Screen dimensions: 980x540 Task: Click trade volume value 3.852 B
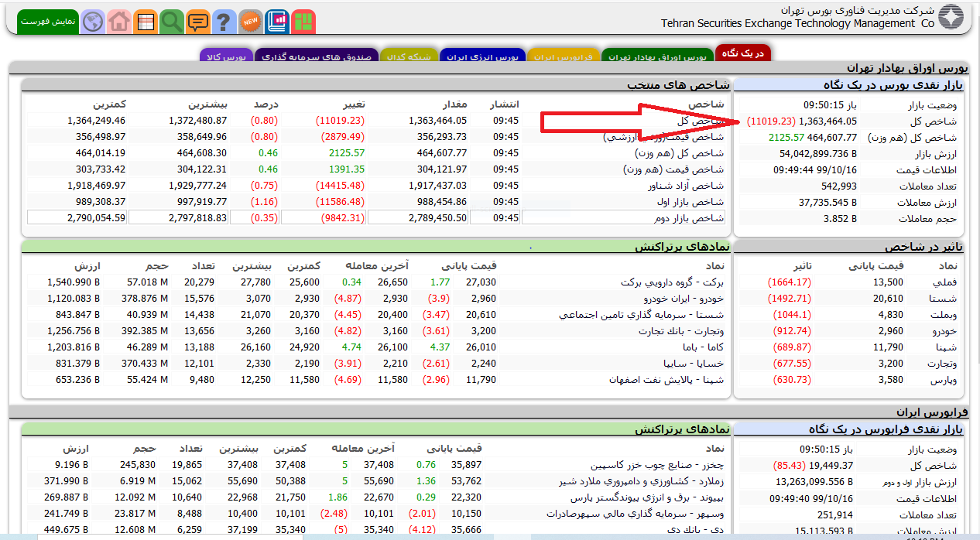pos(840,218)
